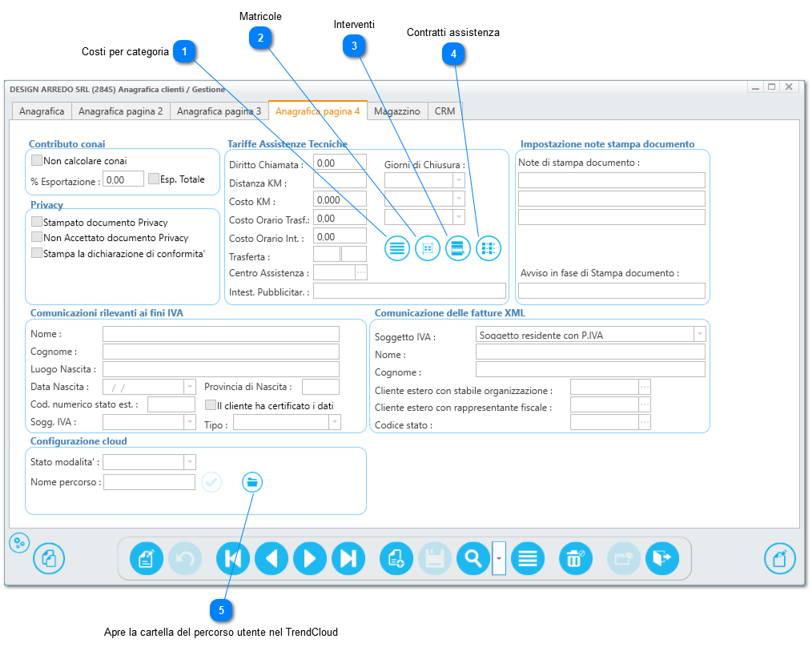Screen dimensions: 812x651
Task: Click Codice stato lookup ellipsis button
Action: tap(644, 422)
